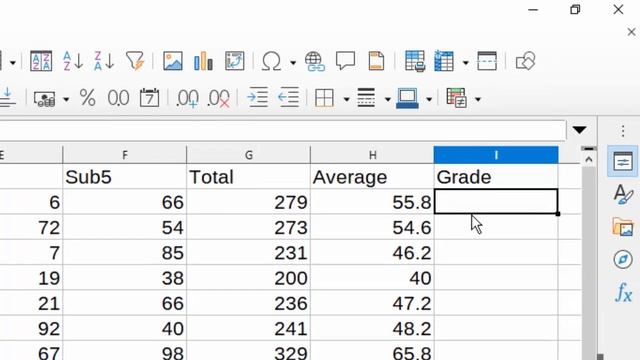640x360 pixels.
Task: Open freeze rows and columns dropdown
Action: pos(465,62)
